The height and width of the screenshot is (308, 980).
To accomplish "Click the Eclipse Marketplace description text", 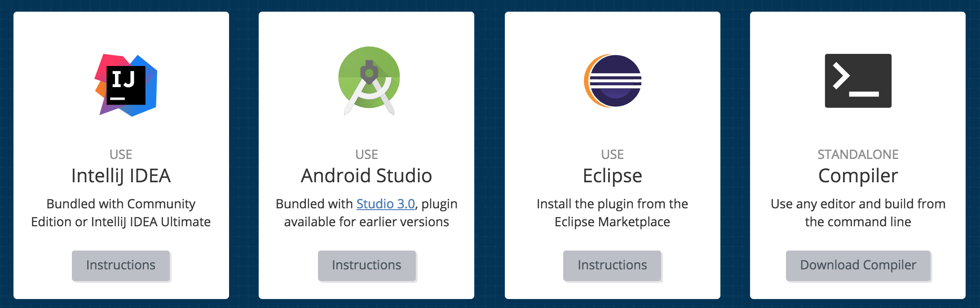I will (x=612, y=213).
